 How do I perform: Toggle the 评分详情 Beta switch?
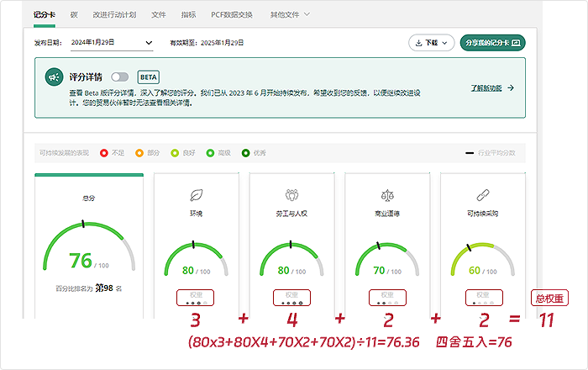121,77
